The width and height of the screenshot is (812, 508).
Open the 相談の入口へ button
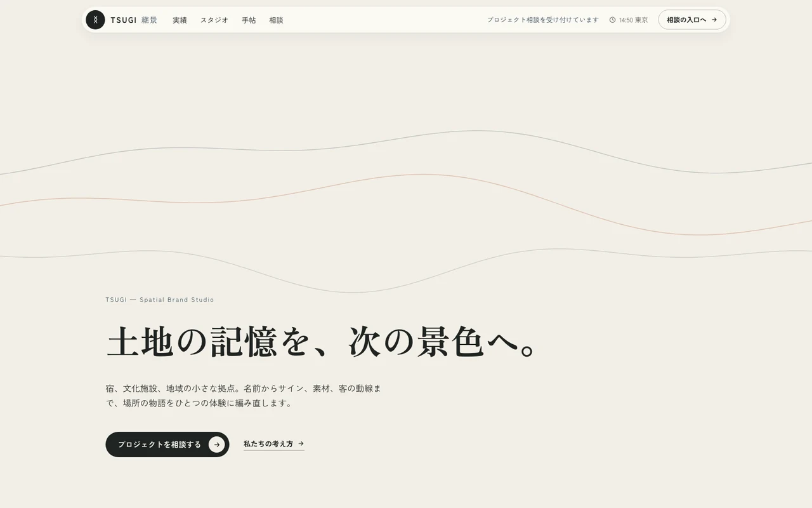692,20
